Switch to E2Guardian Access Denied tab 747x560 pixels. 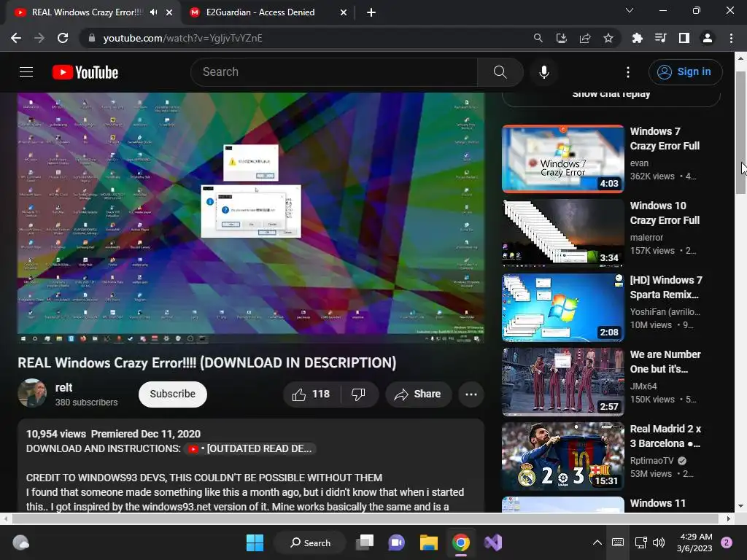[260, 12]
